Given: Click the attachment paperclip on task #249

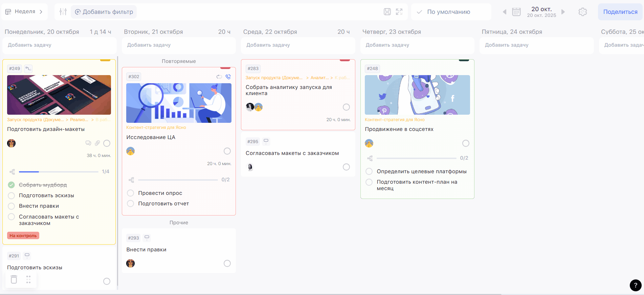Looking at the screenshot, I should (97, 143).
